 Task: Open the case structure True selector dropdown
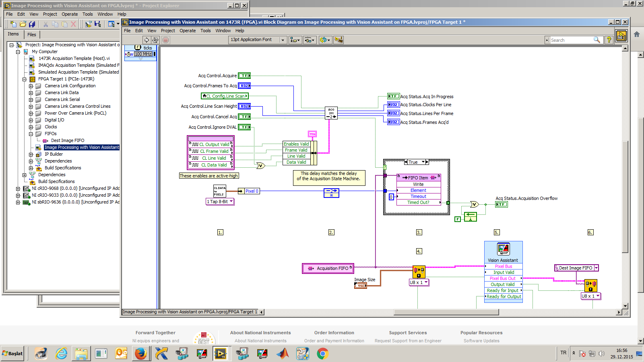423,162
